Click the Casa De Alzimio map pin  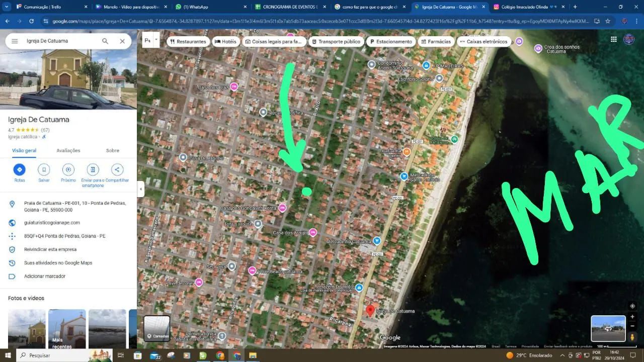(183, 157)
